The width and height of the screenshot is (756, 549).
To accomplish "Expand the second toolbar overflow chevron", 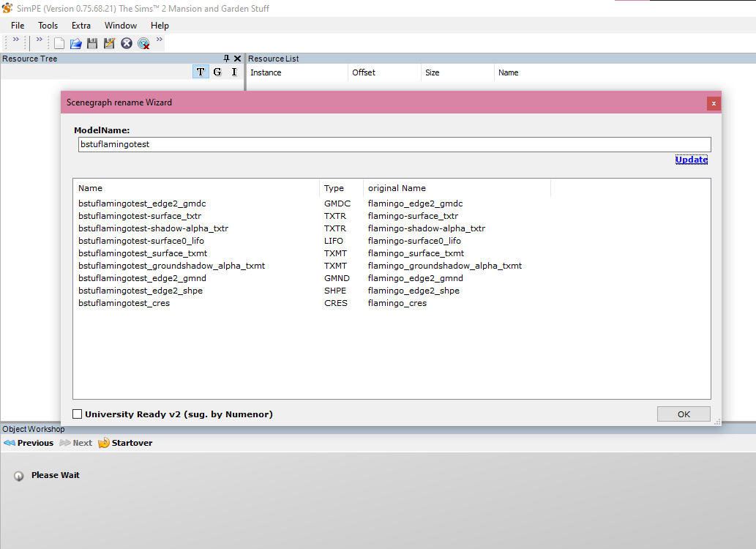I will 40,40.
